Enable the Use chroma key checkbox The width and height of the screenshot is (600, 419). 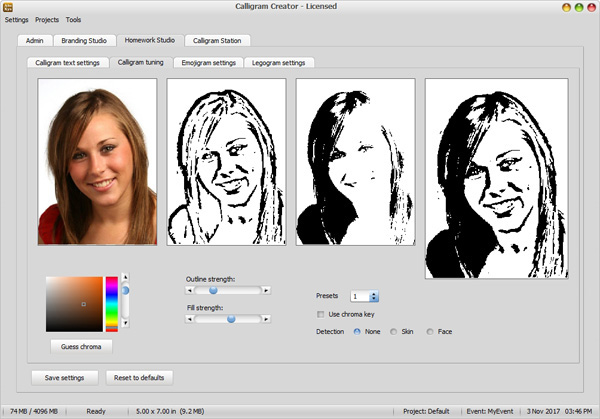point(320,314)
